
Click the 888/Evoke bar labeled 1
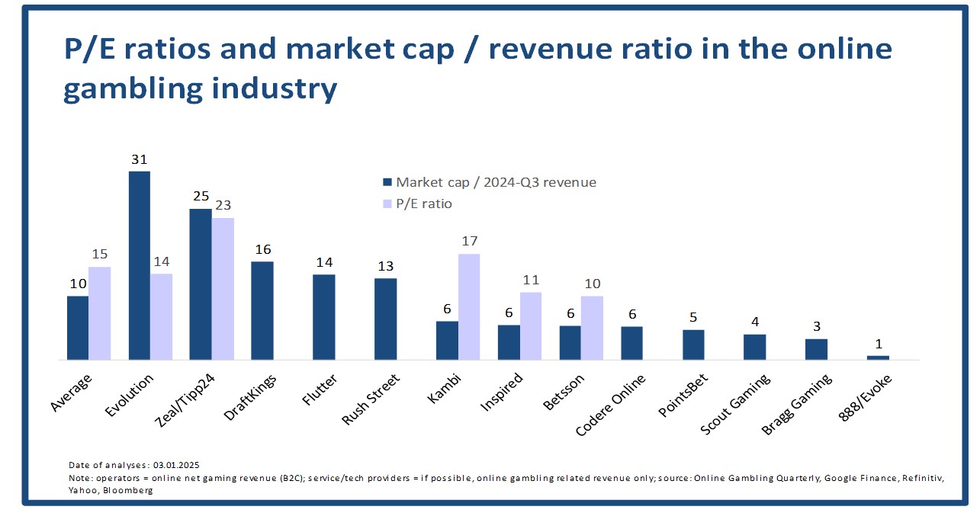[878, 357]
